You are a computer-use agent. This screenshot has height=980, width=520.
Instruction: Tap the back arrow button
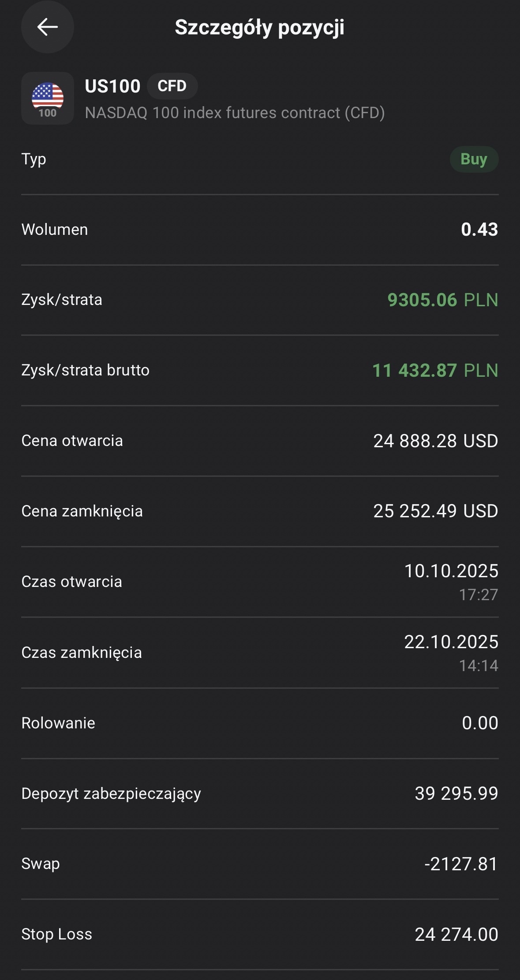(47, 27)
